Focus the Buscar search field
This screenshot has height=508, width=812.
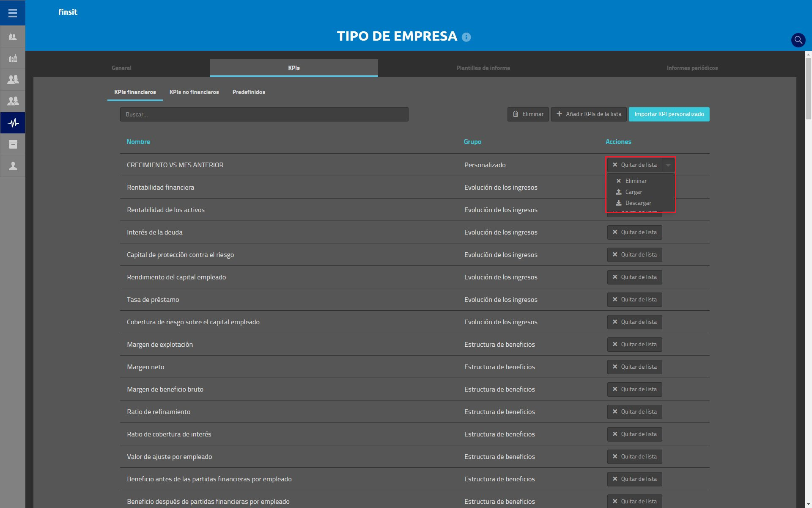(x=264, y=114)
